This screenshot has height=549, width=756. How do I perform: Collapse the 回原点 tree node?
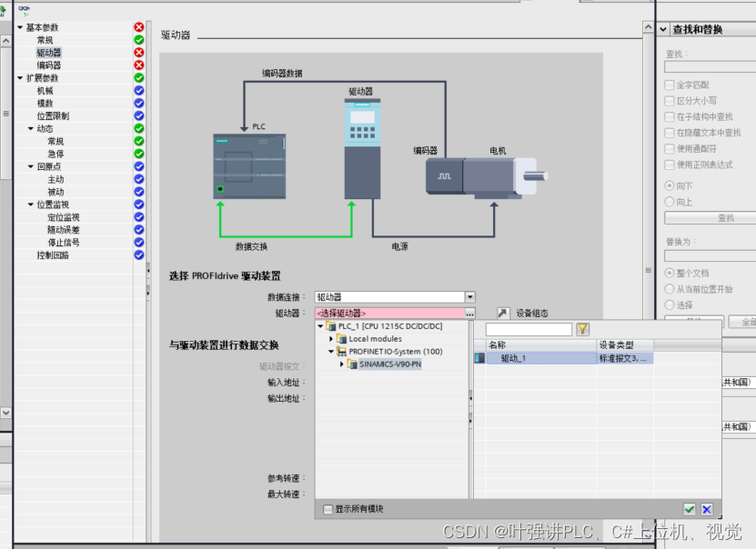[30, 166]
